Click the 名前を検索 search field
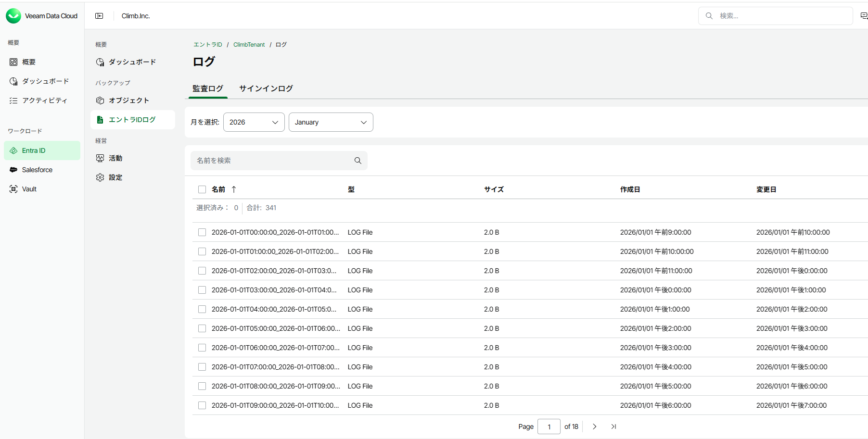 click(269, 161)
